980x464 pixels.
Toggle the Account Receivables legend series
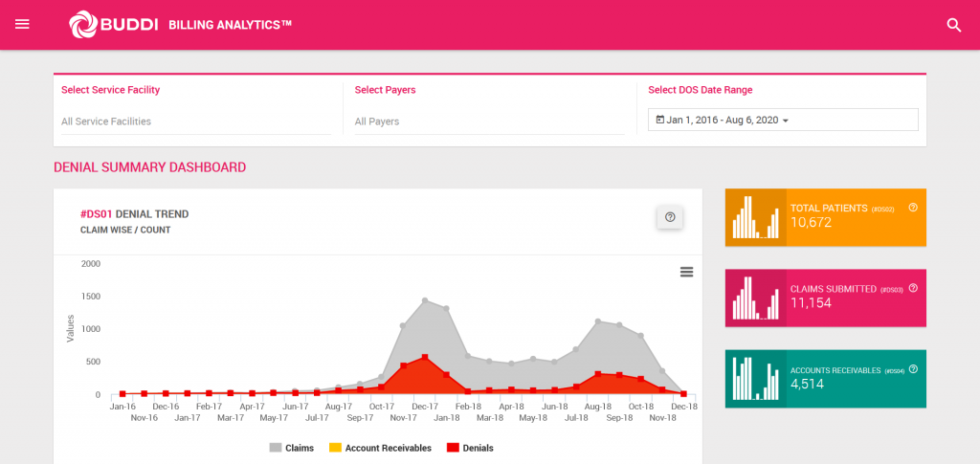click(x=380, y=448)
